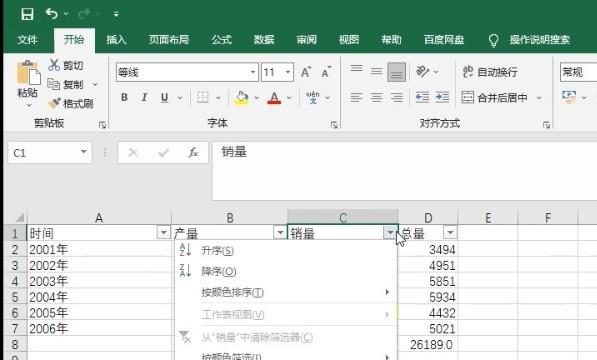Click the insert function fx icon

tap(193, 153)
